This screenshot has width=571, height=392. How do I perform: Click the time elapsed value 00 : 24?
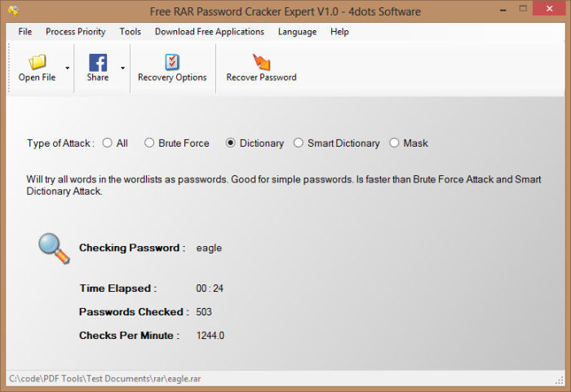pos(210,288)
